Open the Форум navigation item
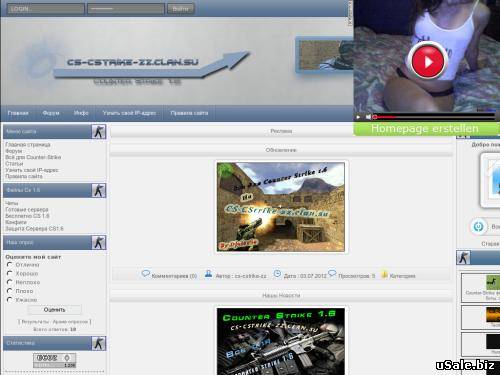Image resolution: width=500 pixels, height=375 pixels. 51,113
